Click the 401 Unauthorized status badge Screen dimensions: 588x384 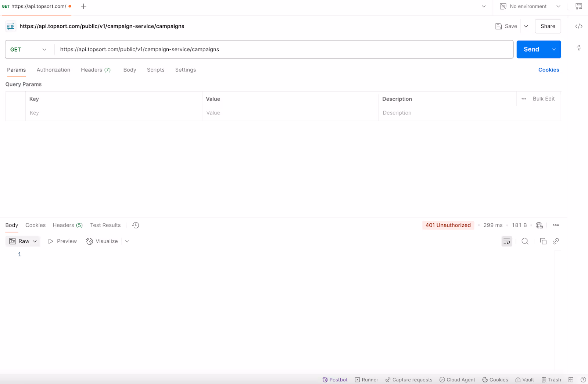(x=448, y=225)
